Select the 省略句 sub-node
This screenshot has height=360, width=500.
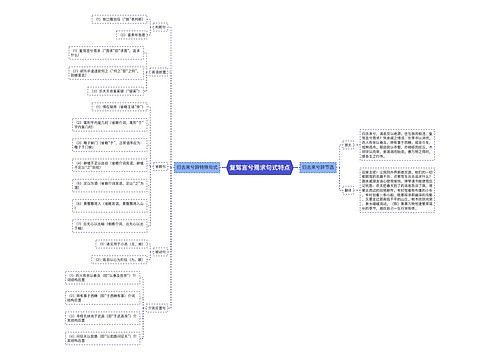point(160,167)
